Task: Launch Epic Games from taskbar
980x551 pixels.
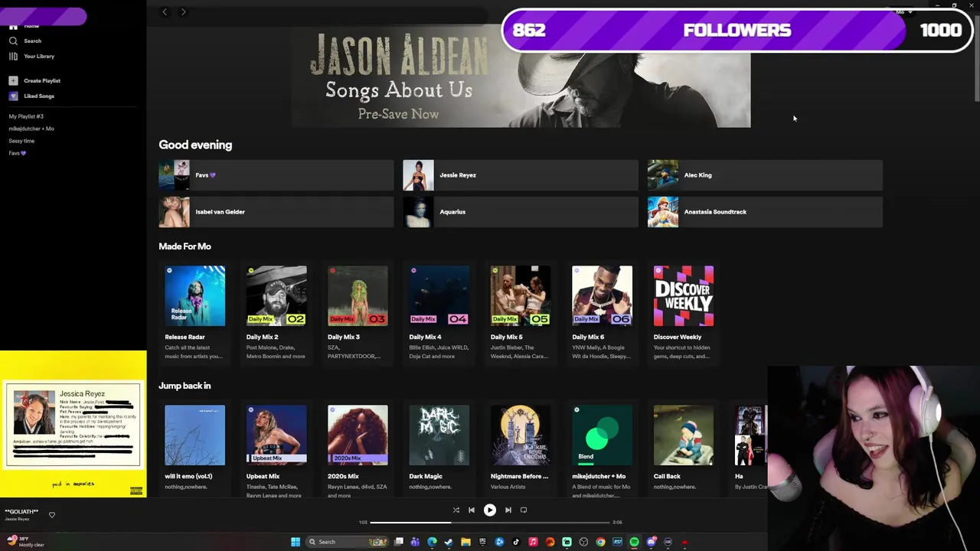Action: click(x=482, y=542)
